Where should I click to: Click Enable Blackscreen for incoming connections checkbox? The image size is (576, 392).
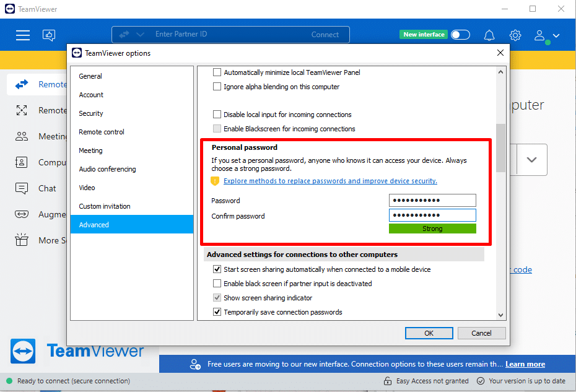pyautogui.click(x=217, y=129)
